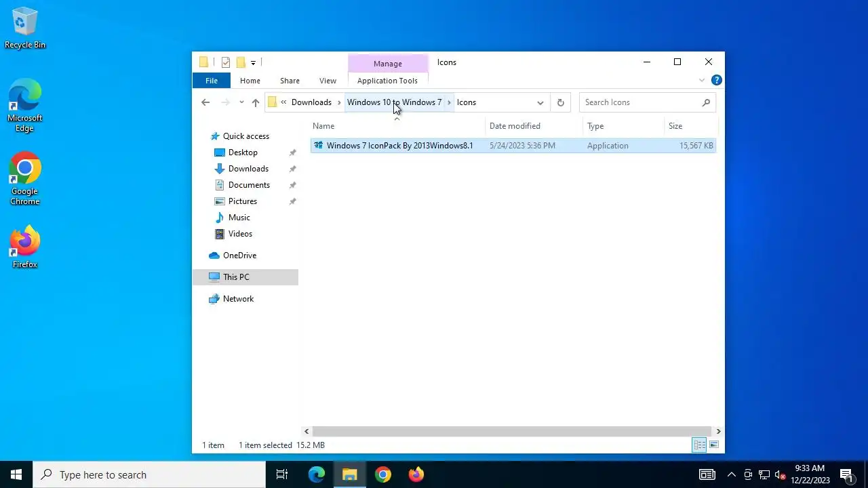Open Videos in navigation pane
868x488 pixels.
point(240,234)
